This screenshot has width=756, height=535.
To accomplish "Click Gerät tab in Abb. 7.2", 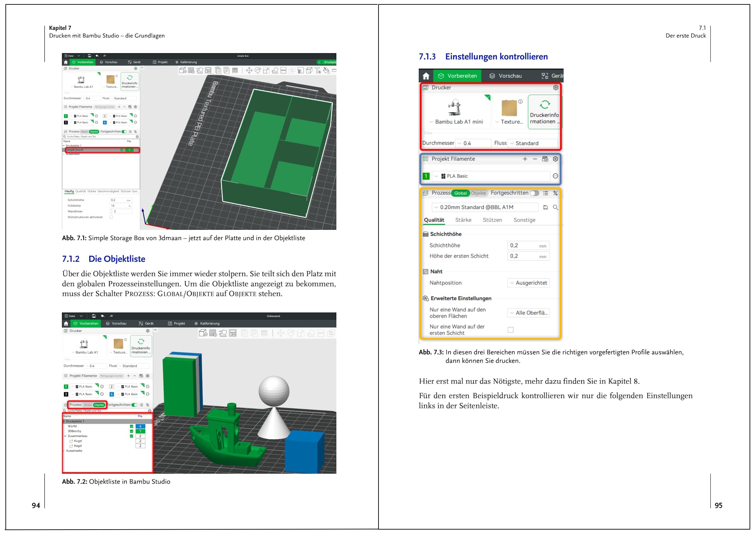I will [146, 324].
